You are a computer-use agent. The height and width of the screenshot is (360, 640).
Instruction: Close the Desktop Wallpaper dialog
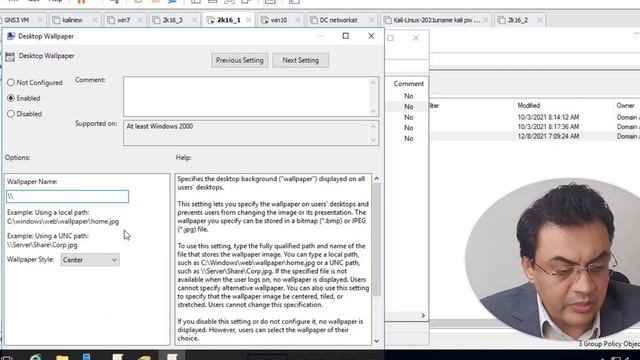coord(371,36)
